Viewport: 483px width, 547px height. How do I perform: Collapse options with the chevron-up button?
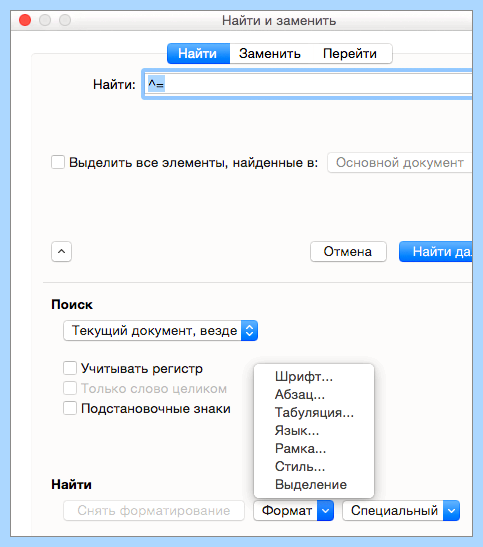[x=61, y=252]
